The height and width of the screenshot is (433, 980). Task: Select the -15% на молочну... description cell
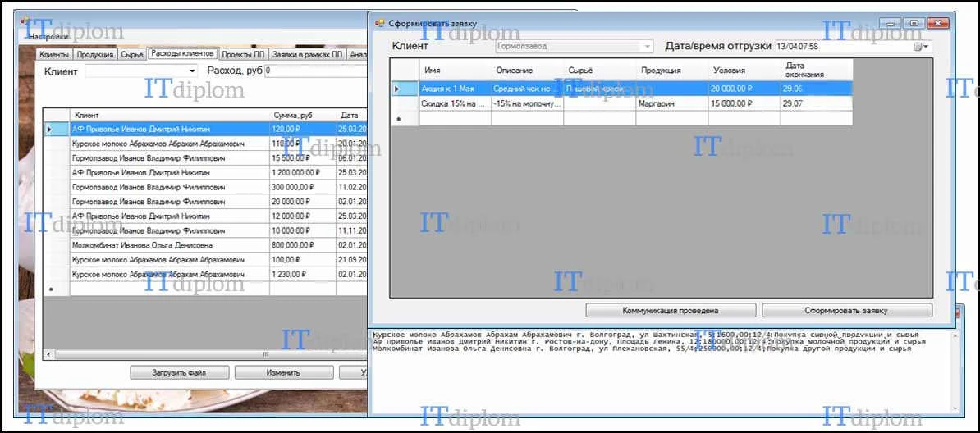(528, 103)
